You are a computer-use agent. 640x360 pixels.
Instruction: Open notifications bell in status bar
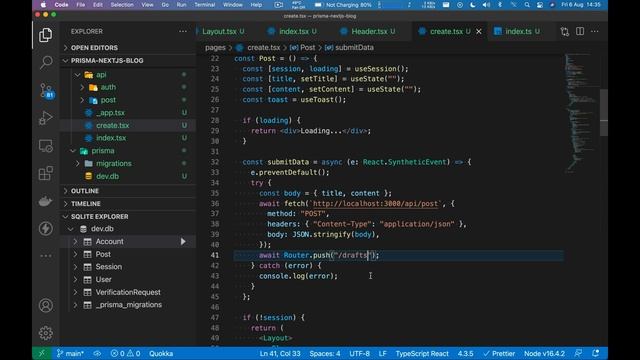click(596, 353)
